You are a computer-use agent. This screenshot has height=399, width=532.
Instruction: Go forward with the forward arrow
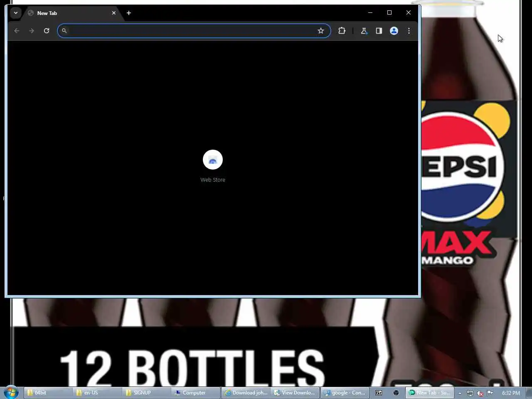click(x=32, y=31)
